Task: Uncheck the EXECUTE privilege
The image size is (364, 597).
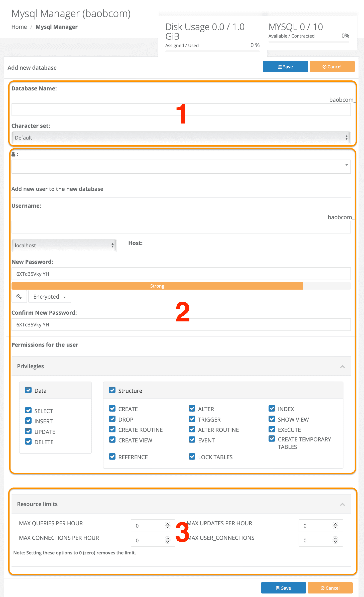Action: click(x=272, y=429)
